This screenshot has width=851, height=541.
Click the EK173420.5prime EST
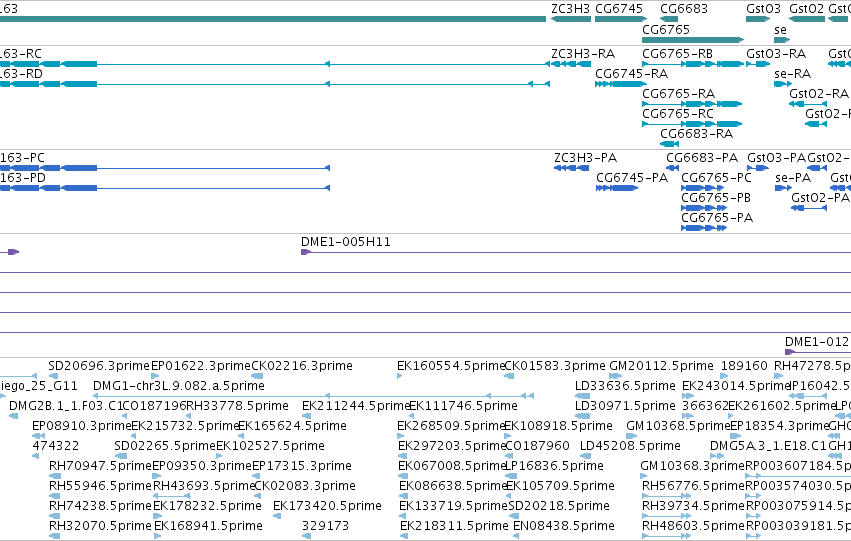click(x=277, y=516)
